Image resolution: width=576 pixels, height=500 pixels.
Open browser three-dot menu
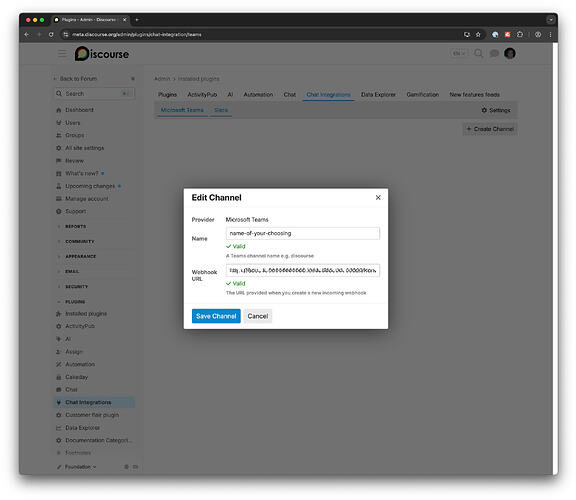550,35
